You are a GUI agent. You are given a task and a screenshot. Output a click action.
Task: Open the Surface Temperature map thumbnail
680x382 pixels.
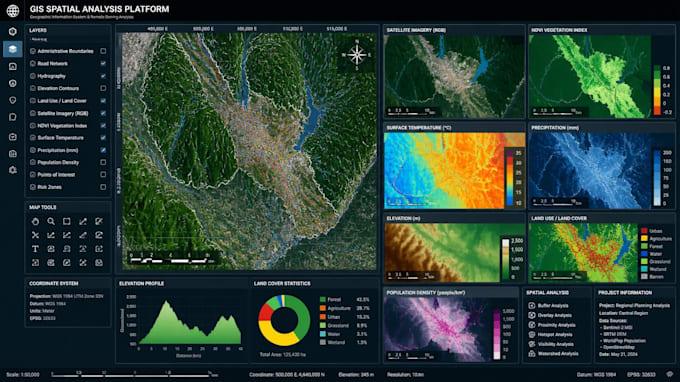tap(454, 170)
